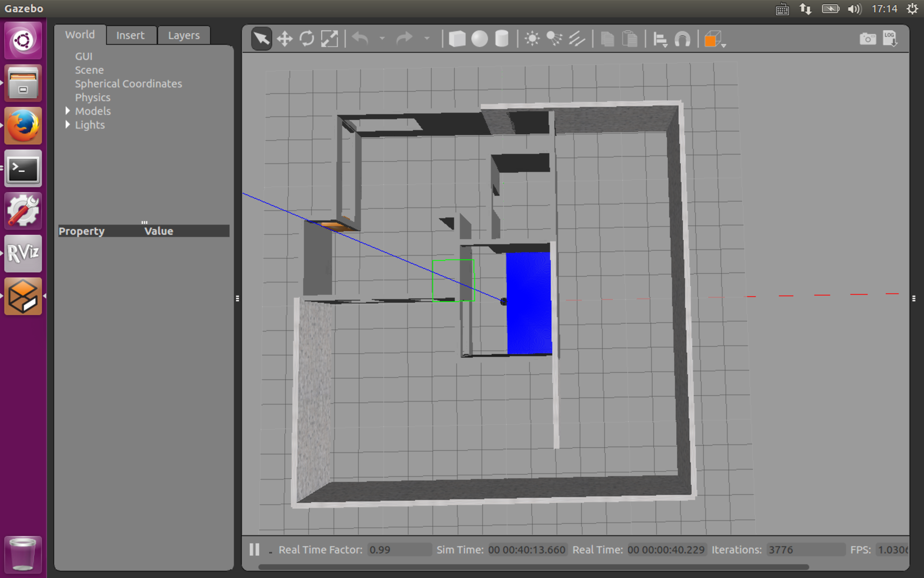The height and width of the screenshot is (578, 924).
Task: Open the Trash in the launcher
Action: pos(23,554)
